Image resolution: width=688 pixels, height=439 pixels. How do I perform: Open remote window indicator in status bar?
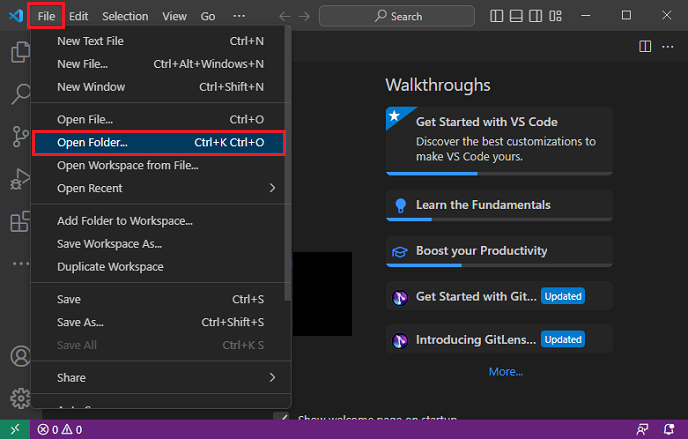[x=15, y=429]
